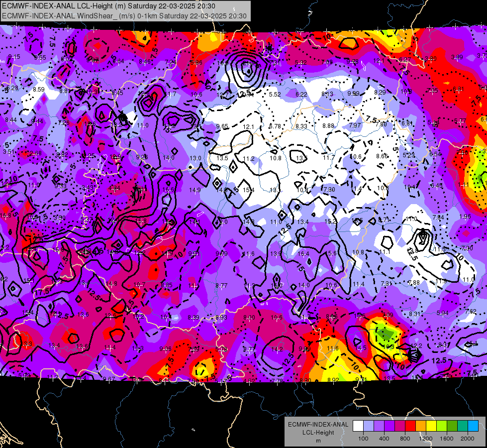Click the 400 legend scale label
Image resolution: width=487 pixels, height=448 pixels.
click(384, 439)
